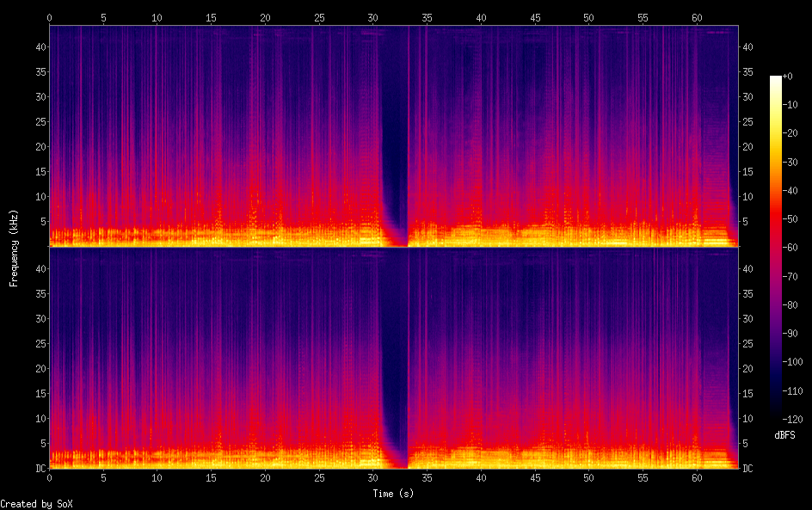Click the "+0" value on the dBFS scale
812x510 pixels.
pos(788,76)
